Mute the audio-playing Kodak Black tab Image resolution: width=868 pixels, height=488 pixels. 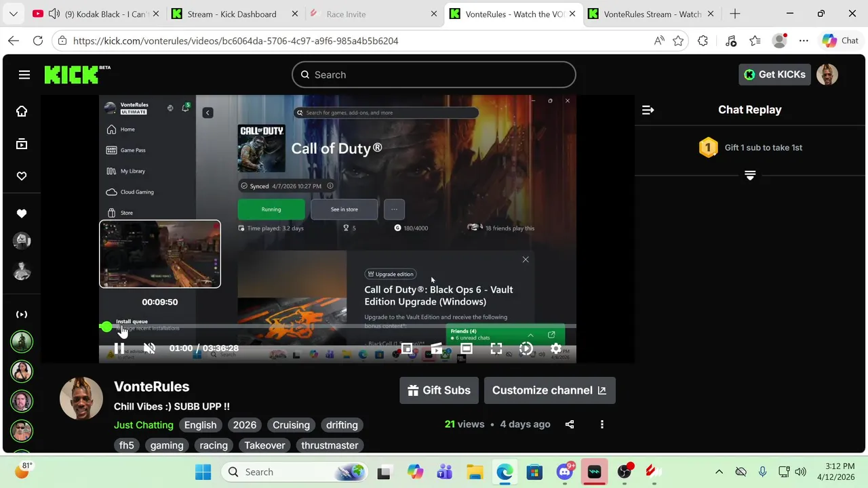click(54, 14)
